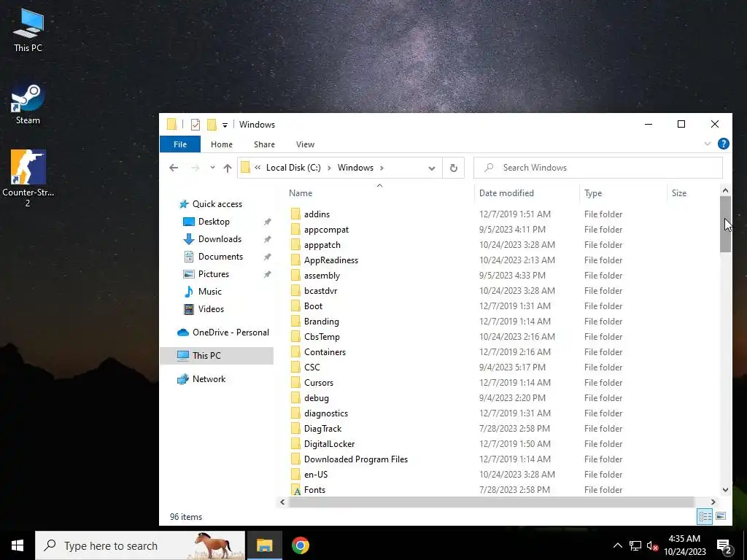747x560 pixels.
Task: Switch to the Share ribbon tab
Action: 264,144
